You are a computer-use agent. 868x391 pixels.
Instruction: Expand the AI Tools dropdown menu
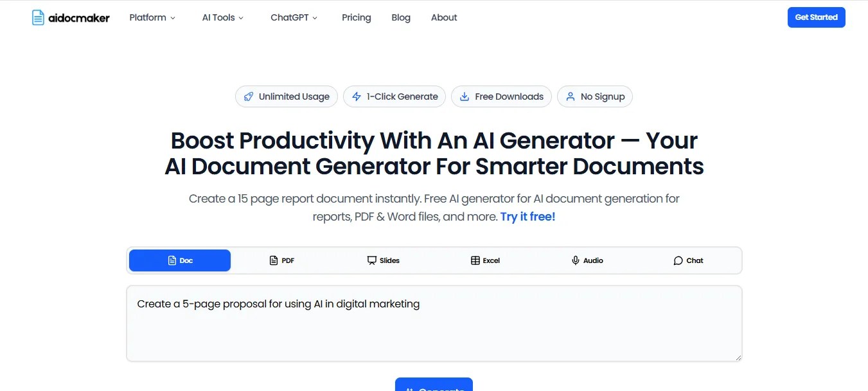pos(223,17)
